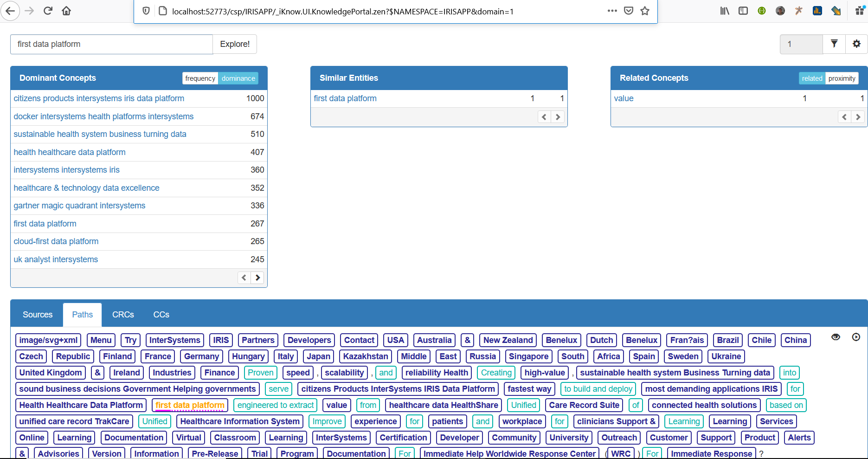Open the settings gear icon
This screenshot has width=868, height=459.
click(856, 44)
